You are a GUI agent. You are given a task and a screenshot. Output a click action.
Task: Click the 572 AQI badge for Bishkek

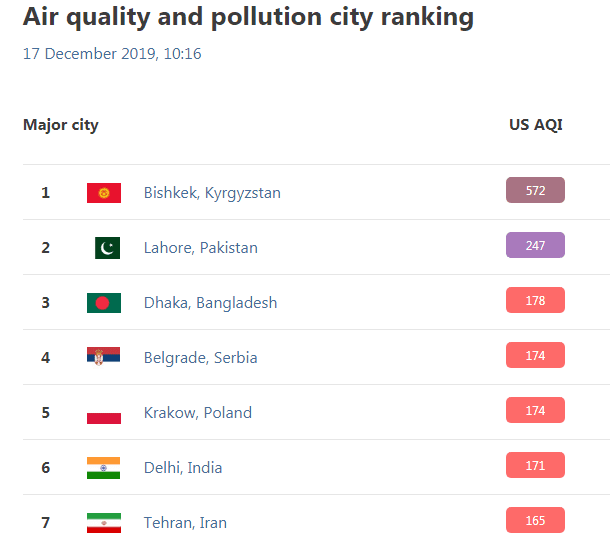(x=535, y=190)
